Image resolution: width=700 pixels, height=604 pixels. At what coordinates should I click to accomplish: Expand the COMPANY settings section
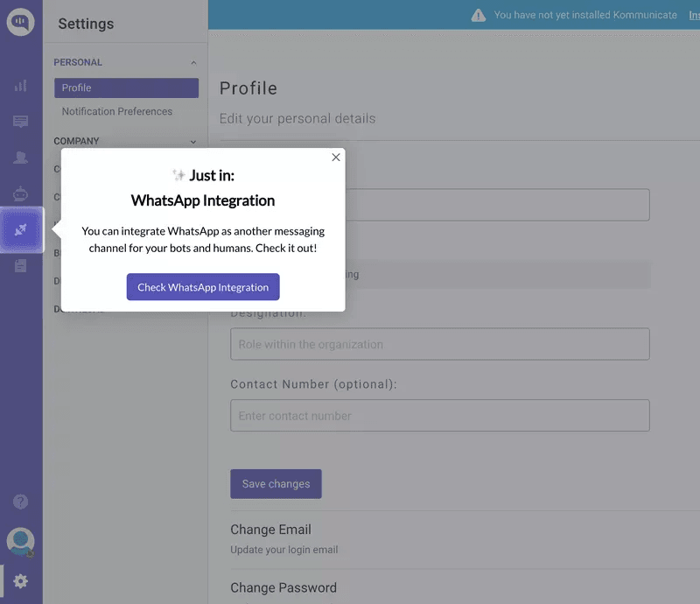pyautogui.click(x=193, y=141)
